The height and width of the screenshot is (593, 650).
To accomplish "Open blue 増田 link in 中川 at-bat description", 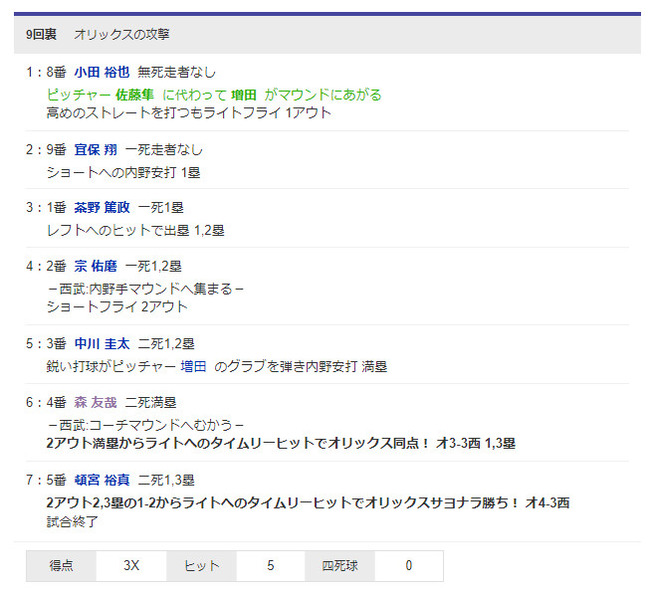I will click(x=193, y=366).
